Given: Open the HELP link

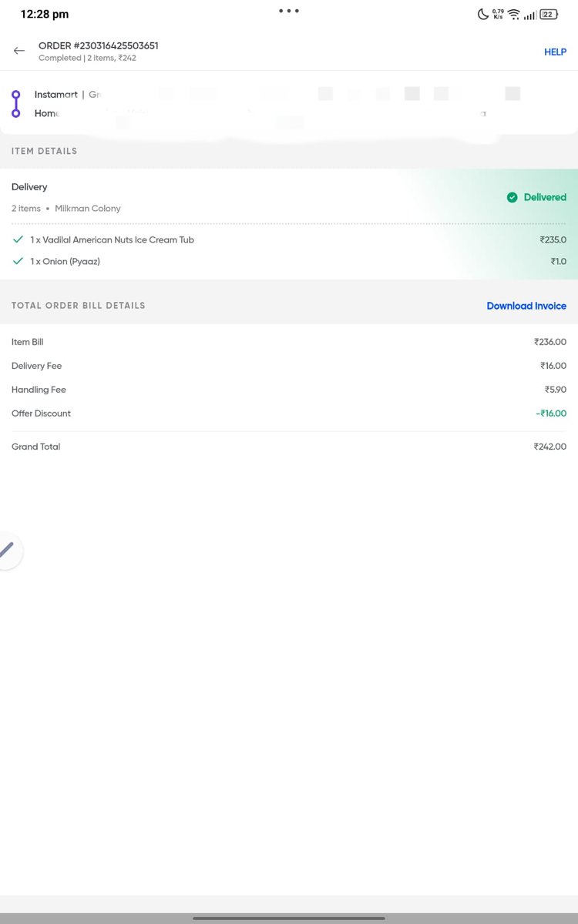Looking at the screenshot, I should [555, 52].
